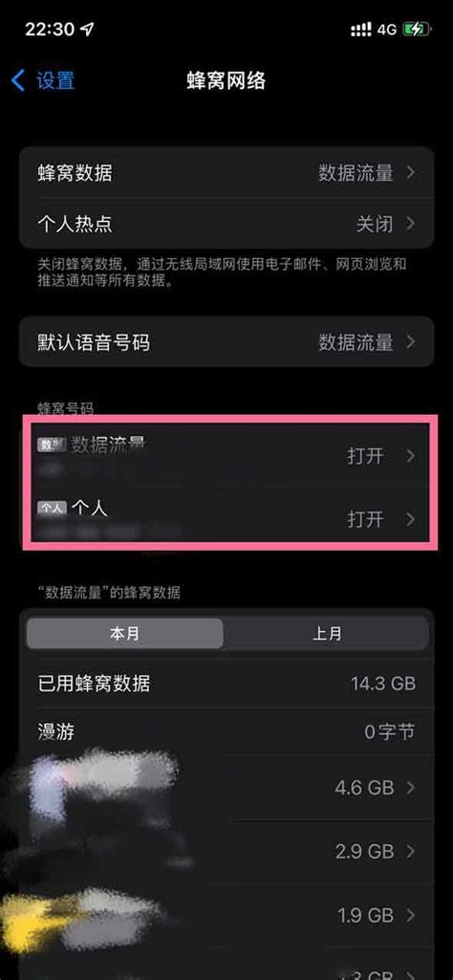This screenshot has width=453, height=980.
Task: Tap the blue back chevron icon
Action: pyautogui.click(x=18, y=80)
